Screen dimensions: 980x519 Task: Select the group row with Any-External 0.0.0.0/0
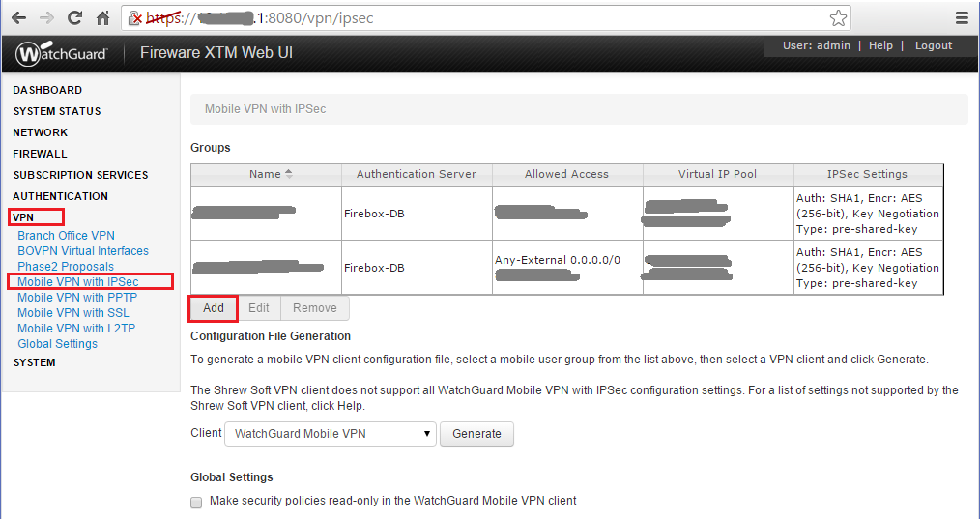[x=567, y=268]
